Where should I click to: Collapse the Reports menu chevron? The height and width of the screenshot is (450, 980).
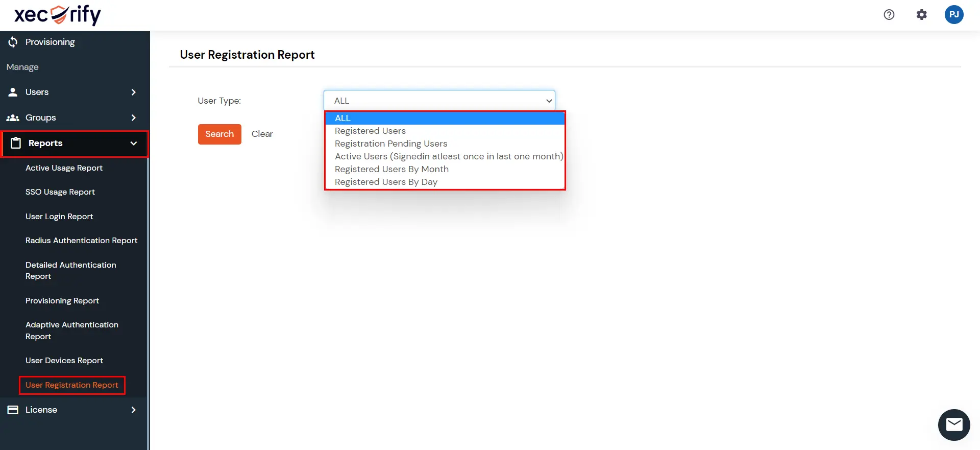[x=134, y=144]
